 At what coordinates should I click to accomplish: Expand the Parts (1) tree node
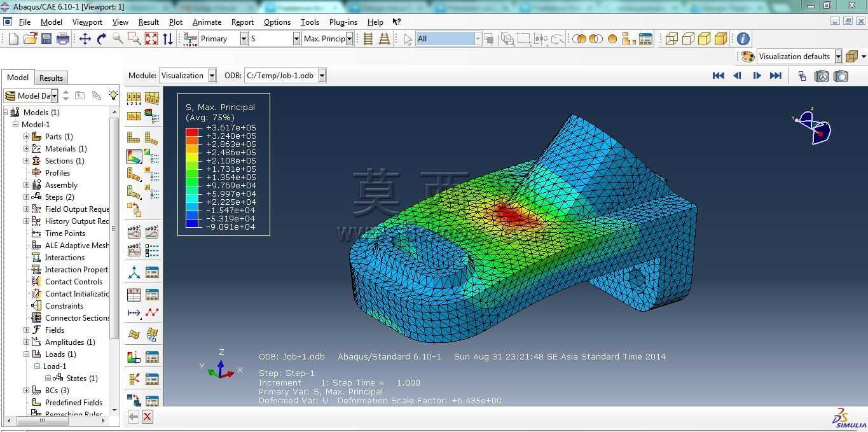[26, 137]
